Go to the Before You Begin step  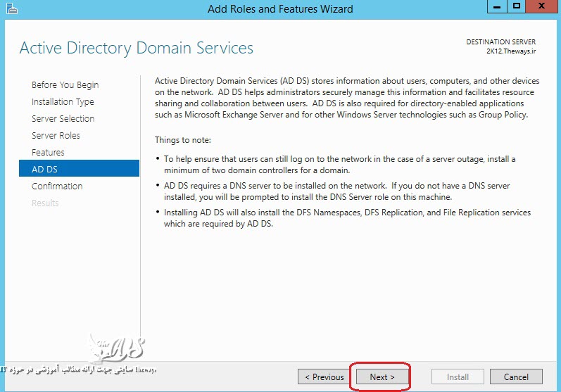[x=65, y=84]
